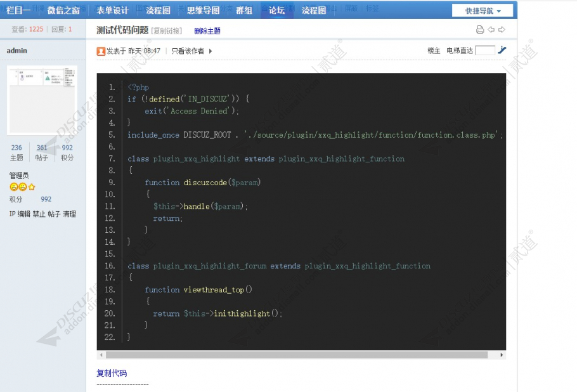Click the 编辑 moderation link
This screenshot has width=577, height=392.
pyautogui.click(x=24, y=214)
